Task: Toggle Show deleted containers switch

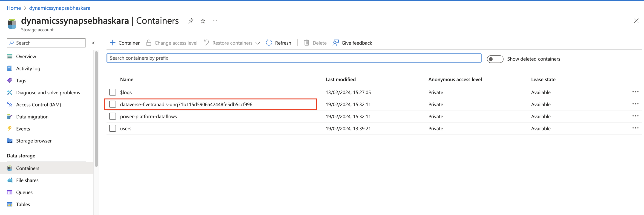Action: (x=495, y=59)
